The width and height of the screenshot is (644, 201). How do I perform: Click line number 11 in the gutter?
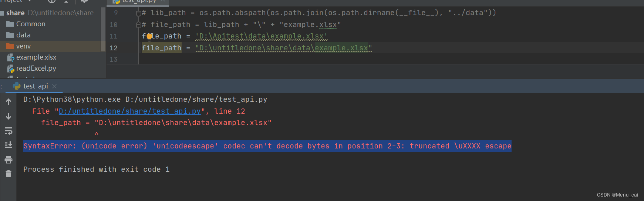[x=114, y=36]
